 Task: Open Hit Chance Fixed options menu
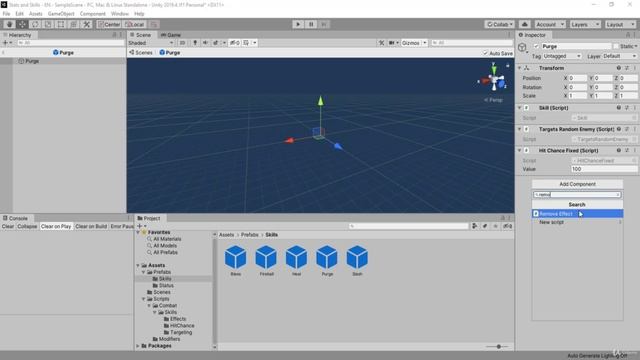[x=635, y=151]
